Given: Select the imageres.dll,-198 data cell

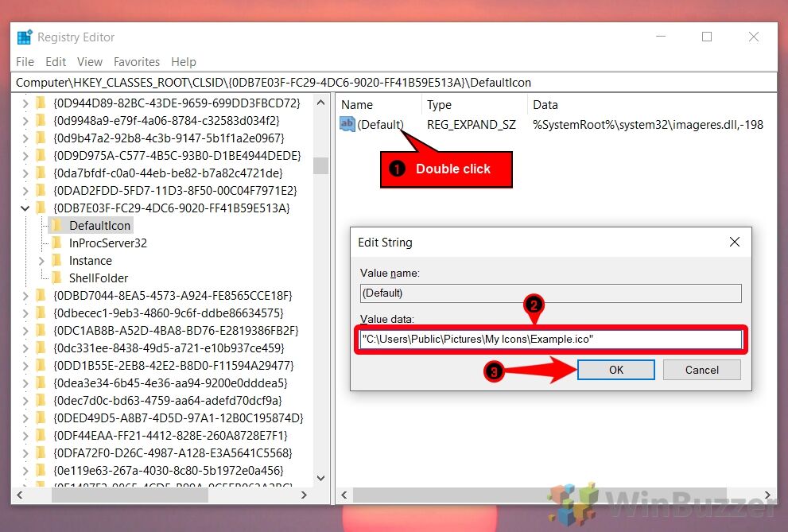Looking at the screenshot, I should pyautogui.click(x=648, y=125).
